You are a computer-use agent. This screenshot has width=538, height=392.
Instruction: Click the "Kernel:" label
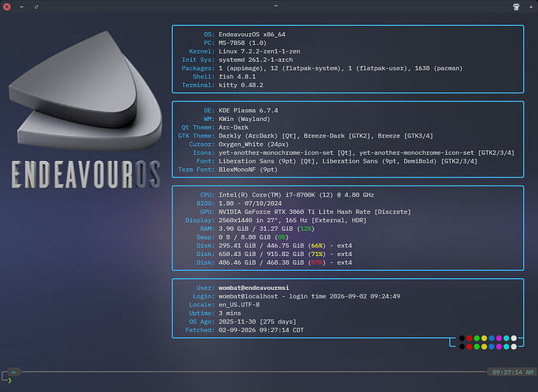(x=201, y=51)
